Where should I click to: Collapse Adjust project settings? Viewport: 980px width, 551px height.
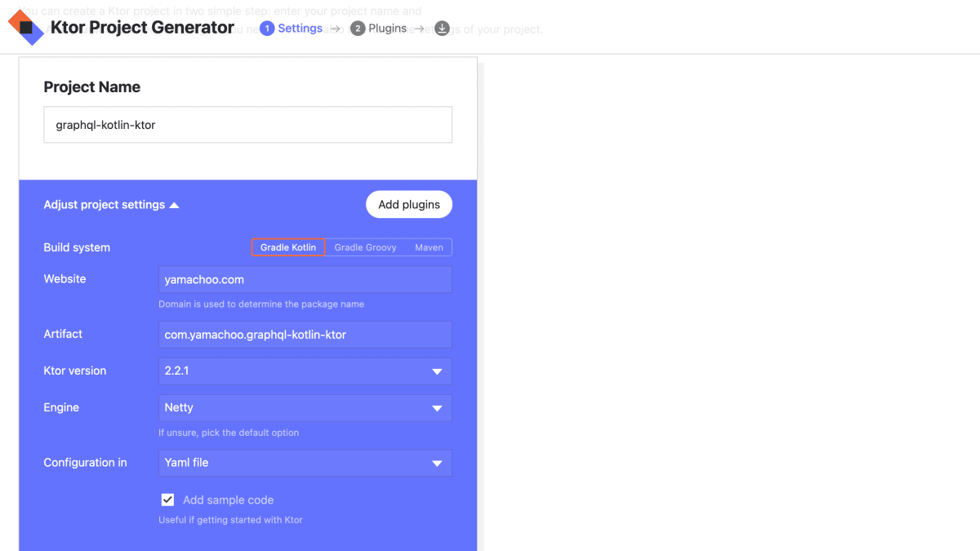tap(111, 205)
